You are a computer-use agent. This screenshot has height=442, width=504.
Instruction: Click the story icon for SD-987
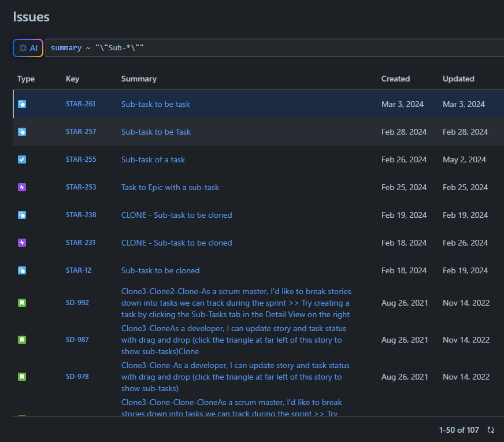tap(22, 340)
